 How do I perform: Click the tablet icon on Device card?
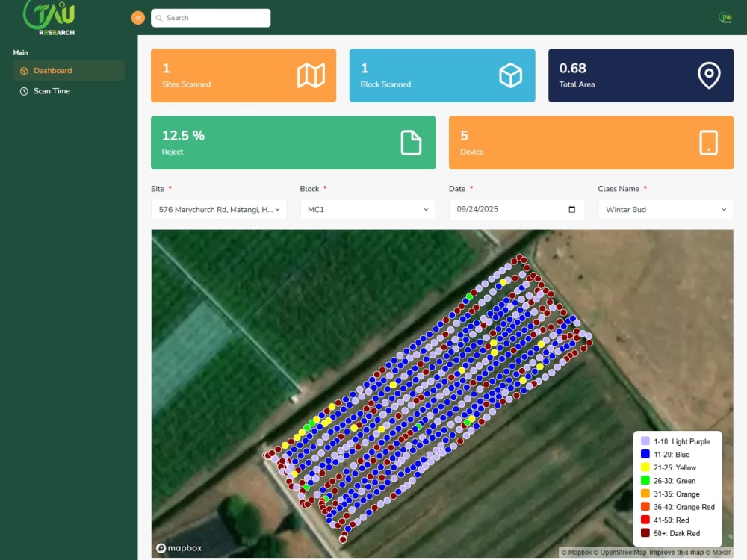[708, 143]
